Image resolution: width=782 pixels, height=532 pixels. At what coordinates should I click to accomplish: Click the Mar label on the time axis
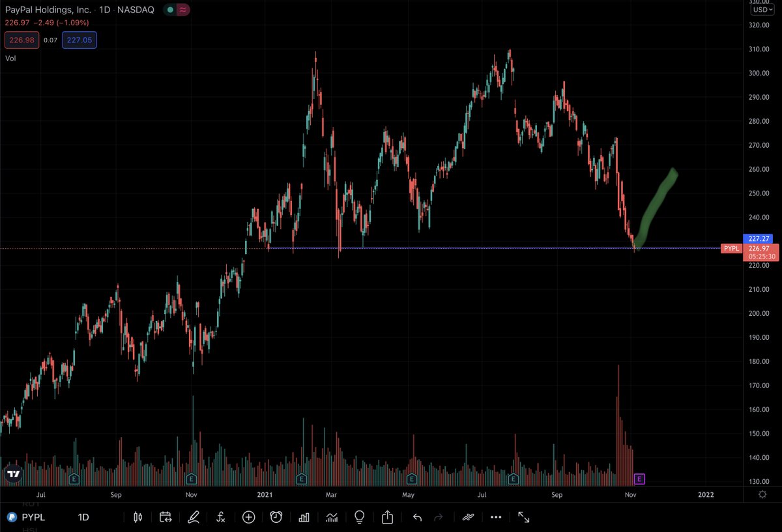(332, 495)
